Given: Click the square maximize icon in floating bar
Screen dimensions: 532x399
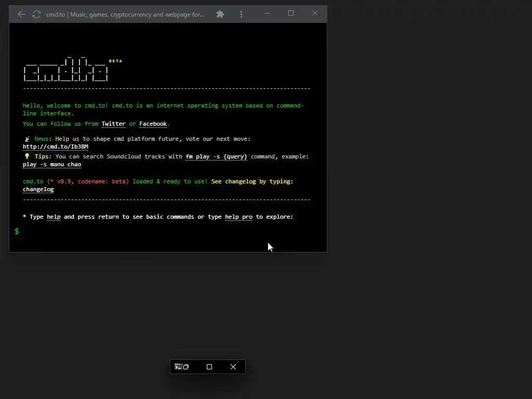Looking at the screenshot, I should [x=209, y=367].
